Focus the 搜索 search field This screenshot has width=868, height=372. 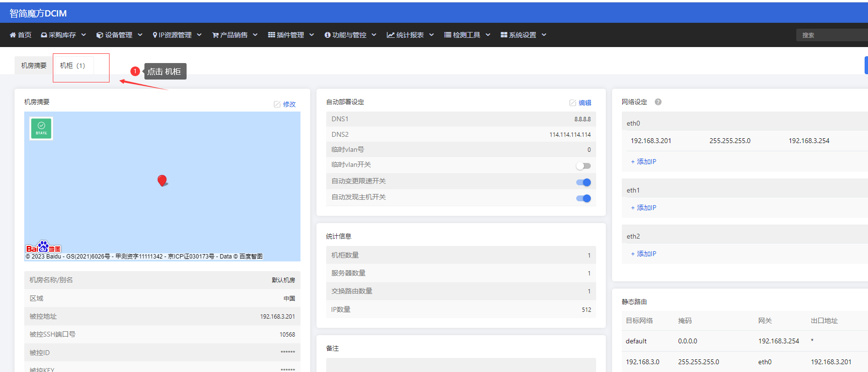832,35
